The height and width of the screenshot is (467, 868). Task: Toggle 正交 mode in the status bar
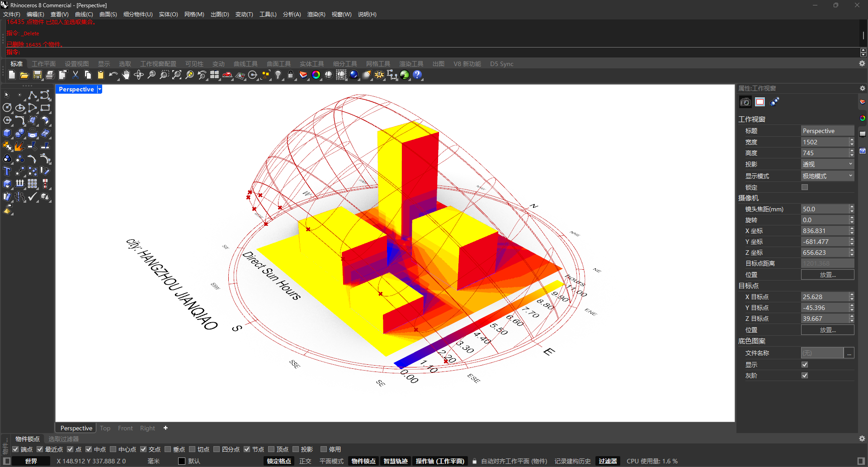(x=305, y=461)
